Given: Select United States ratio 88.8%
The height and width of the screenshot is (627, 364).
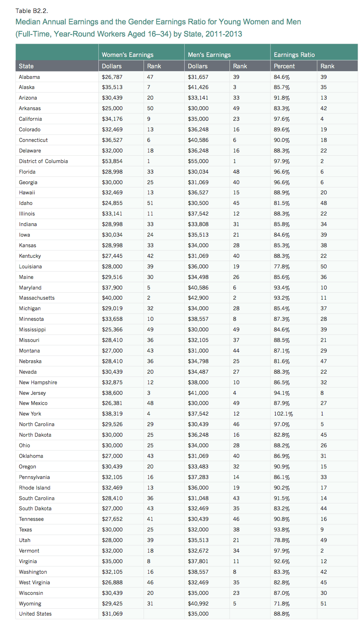Looking at the screenshot, I should (281, 614).
